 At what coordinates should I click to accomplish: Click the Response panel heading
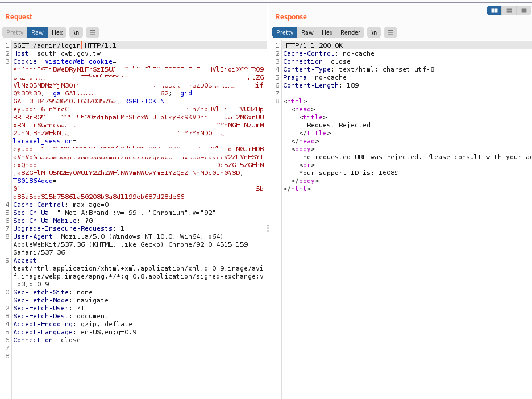[291, 17]
